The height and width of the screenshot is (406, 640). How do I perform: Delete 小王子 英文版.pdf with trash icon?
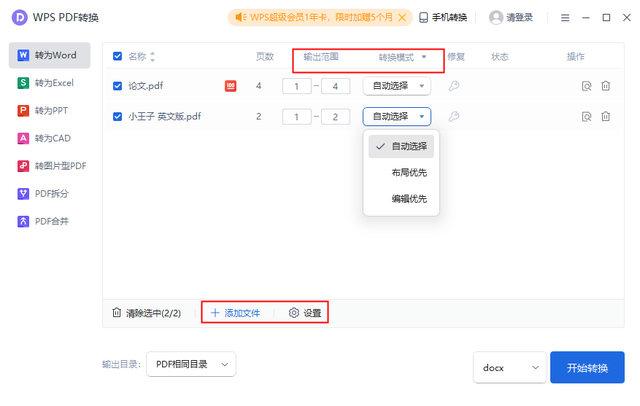pyautogui.click(x=606, y=116)
